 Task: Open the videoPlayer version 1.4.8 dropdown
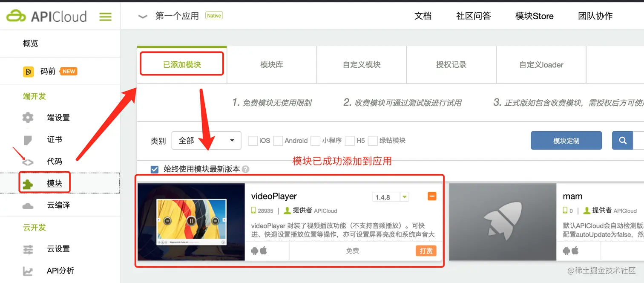[390, 197]
